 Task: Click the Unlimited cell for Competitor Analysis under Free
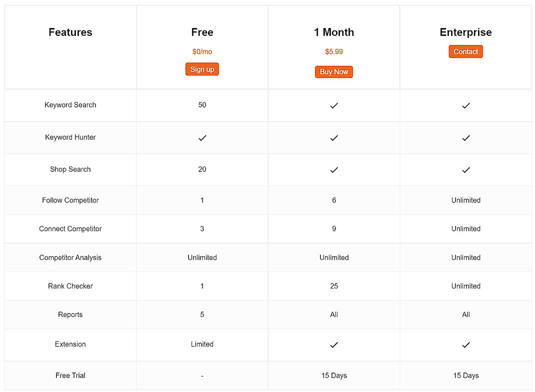point(202,257)
